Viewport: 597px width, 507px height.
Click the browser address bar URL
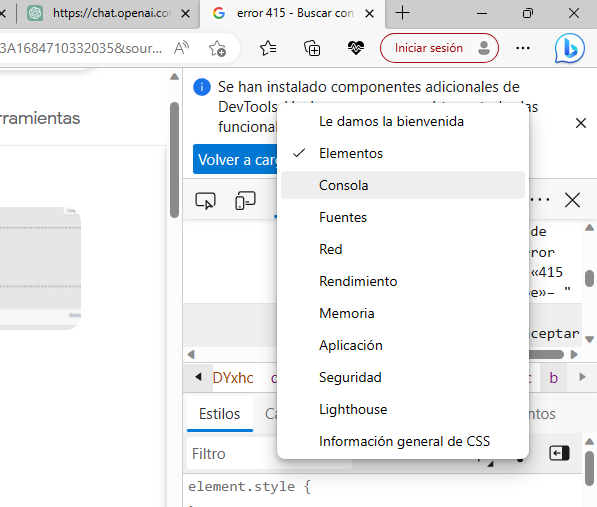click(x=81, y=48)
